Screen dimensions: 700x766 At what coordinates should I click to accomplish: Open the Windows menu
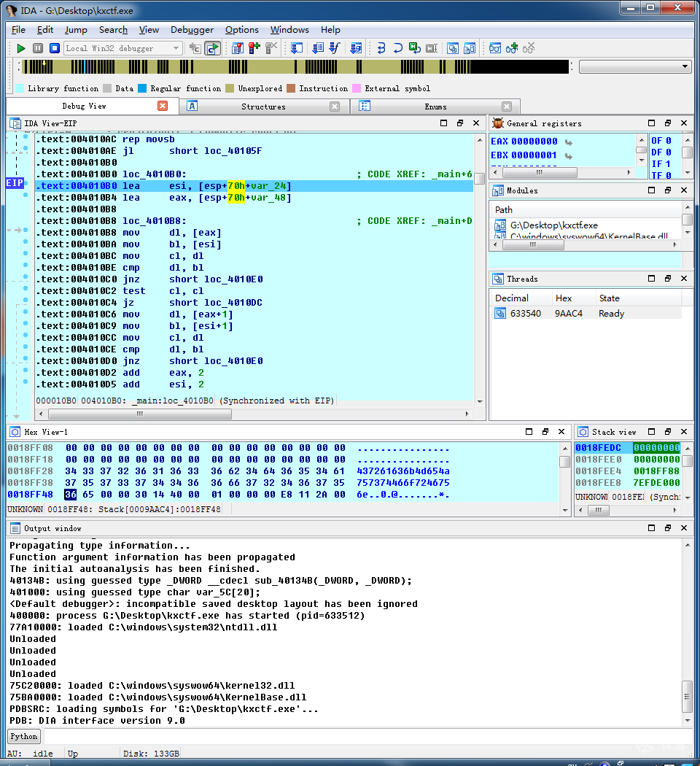289,30
